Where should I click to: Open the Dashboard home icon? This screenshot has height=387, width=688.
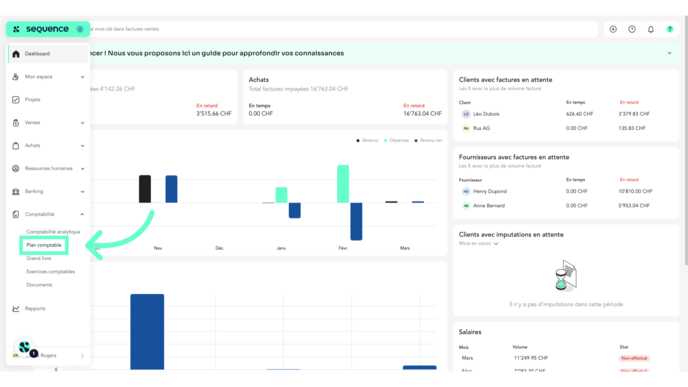point(16,54)
